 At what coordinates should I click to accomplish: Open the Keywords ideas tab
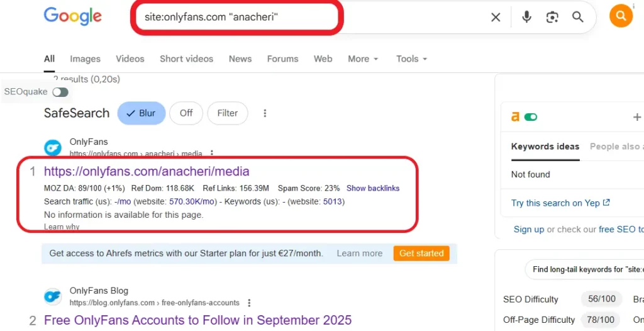(x=545, y=147)
